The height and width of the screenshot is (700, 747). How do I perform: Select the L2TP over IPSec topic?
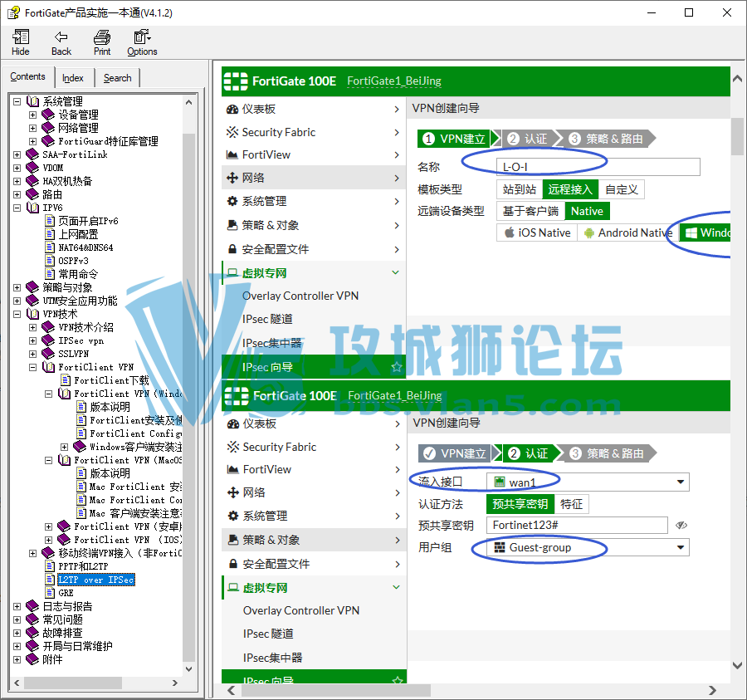pyautogui.click(x=95, y=580)
